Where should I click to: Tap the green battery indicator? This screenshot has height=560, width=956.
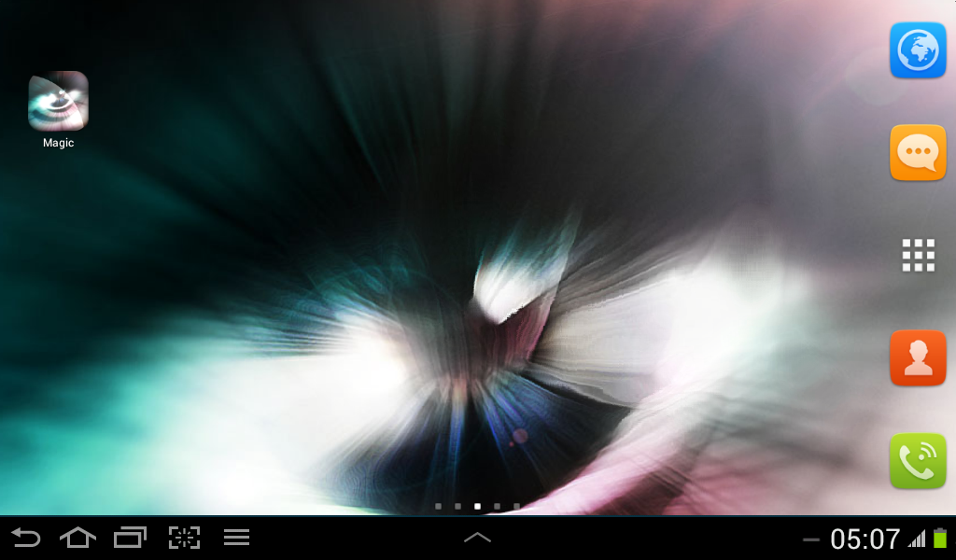(x=940, y=538)
